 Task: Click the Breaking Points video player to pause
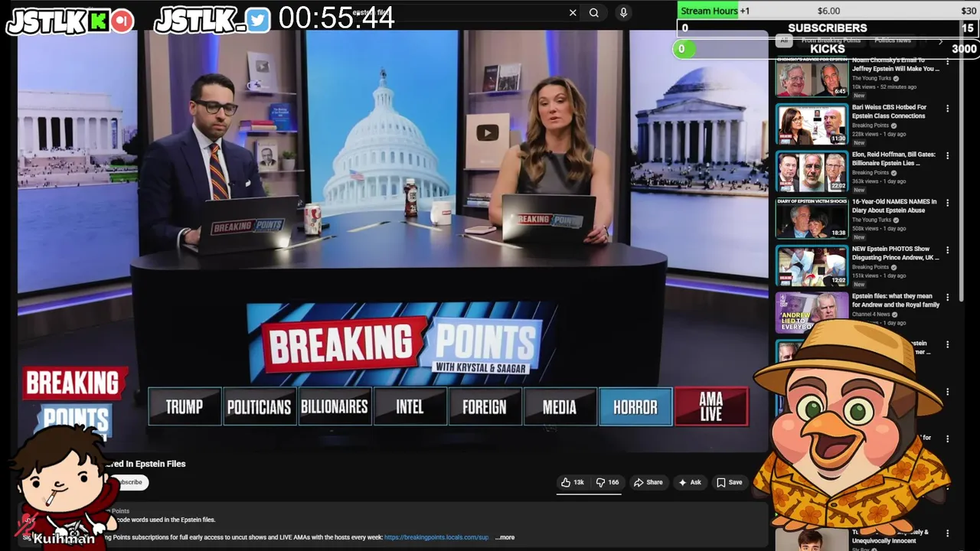(393, 241)
